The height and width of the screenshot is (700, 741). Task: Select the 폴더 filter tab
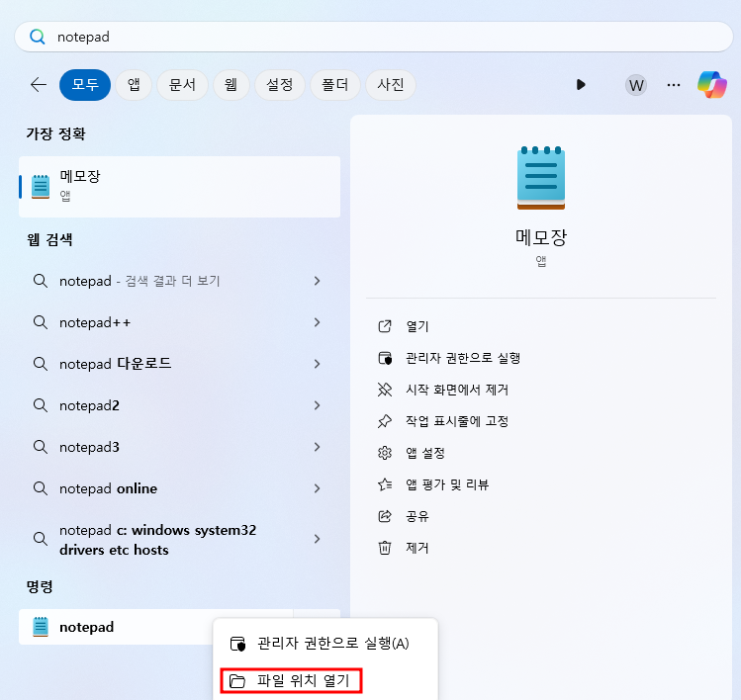(x=334, y=85)
